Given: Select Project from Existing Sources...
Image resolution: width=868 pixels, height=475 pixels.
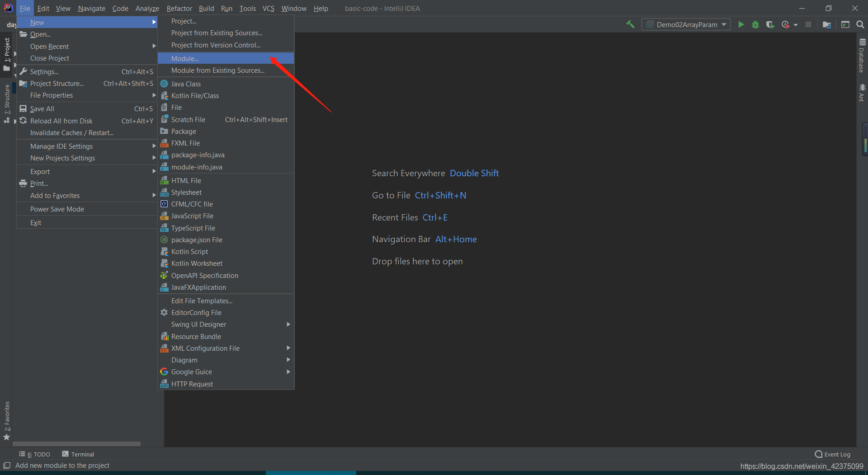Looking at the screenshot, I should coord(226,33).
